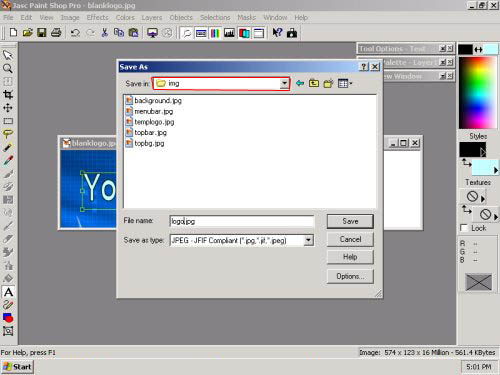Viewport: 500px width, 375px height.
Task: Click the Save button
Action: (350, 221)
